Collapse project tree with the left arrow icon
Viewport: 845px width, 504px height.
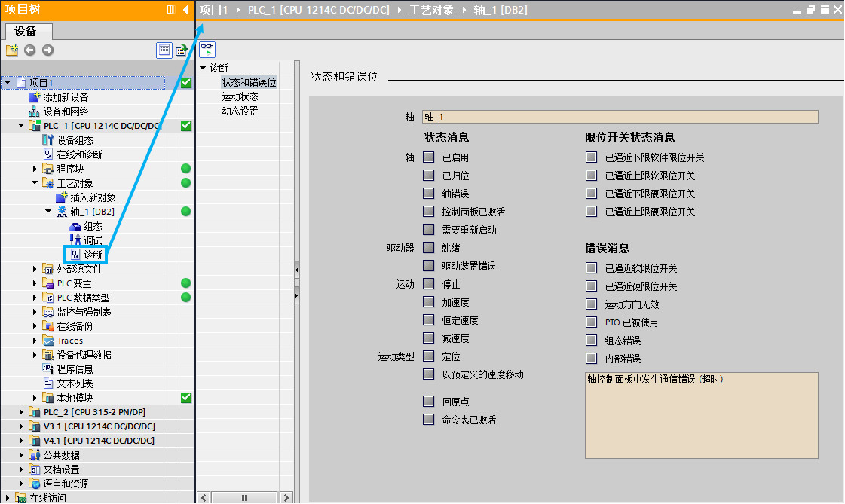coord(185,9)
